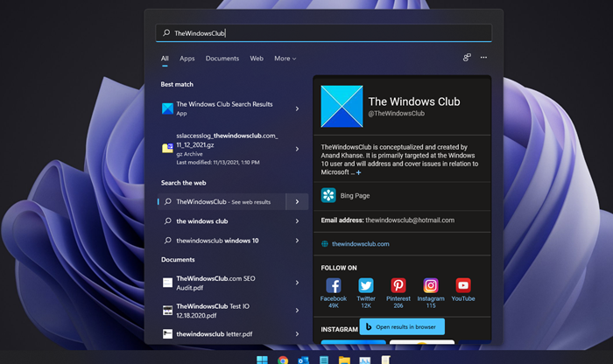Expand description with the plus sign
Viewport: 613px width, 364px height.
pos(358,172)
